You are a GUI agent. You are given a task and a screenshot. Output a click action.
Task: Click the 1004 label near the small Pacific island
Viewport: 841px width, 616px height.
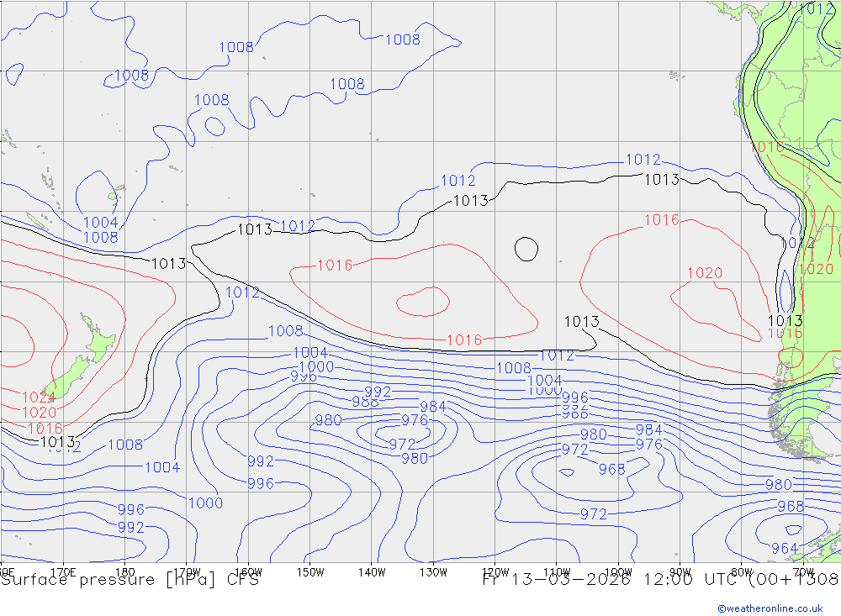point(100,223)
